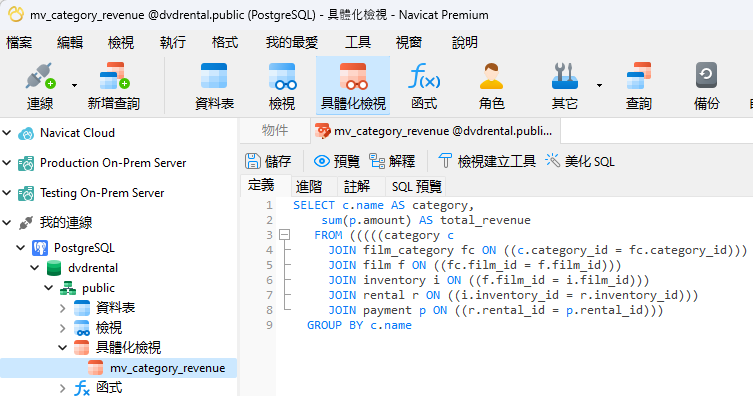Open the Edit (編輯) menu

click(x=70, y=43)
